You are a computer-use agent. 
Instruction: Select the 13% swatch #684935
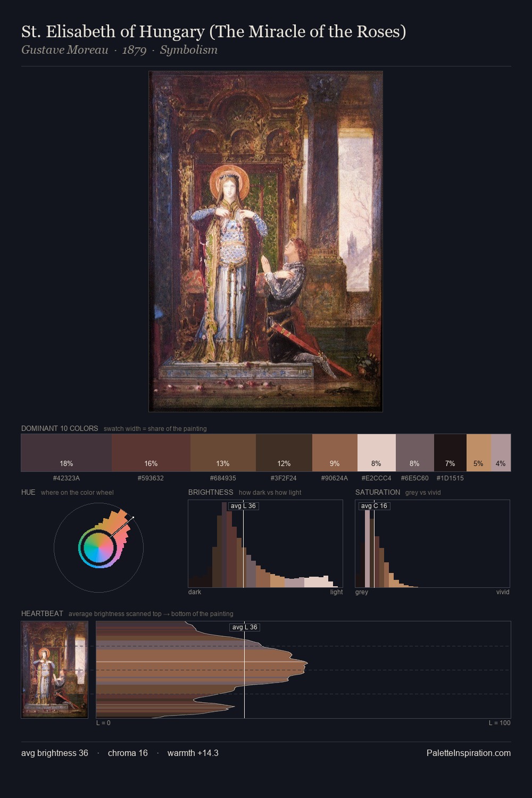pyautogui.click(x=223, y=453)
